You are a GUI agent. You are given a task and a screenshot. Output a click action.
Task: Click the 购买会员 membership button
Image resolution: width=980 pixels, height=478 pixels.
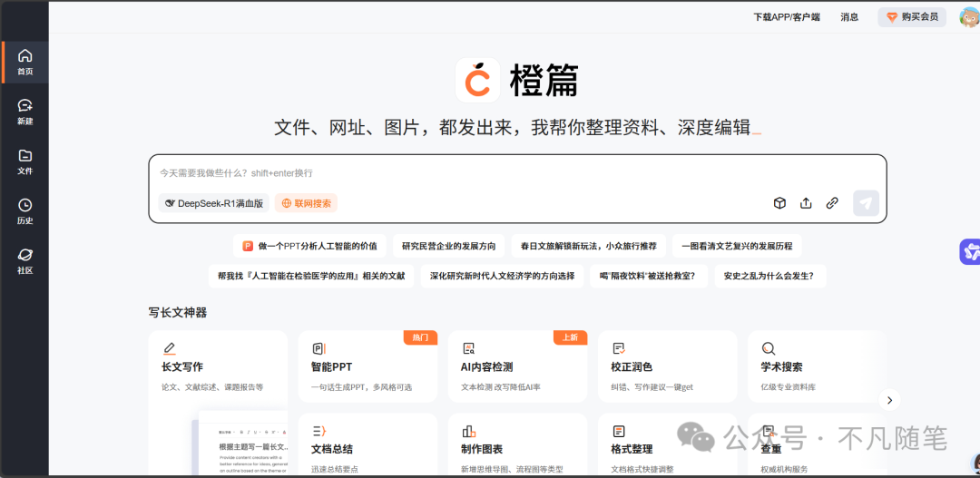(912, 17)
